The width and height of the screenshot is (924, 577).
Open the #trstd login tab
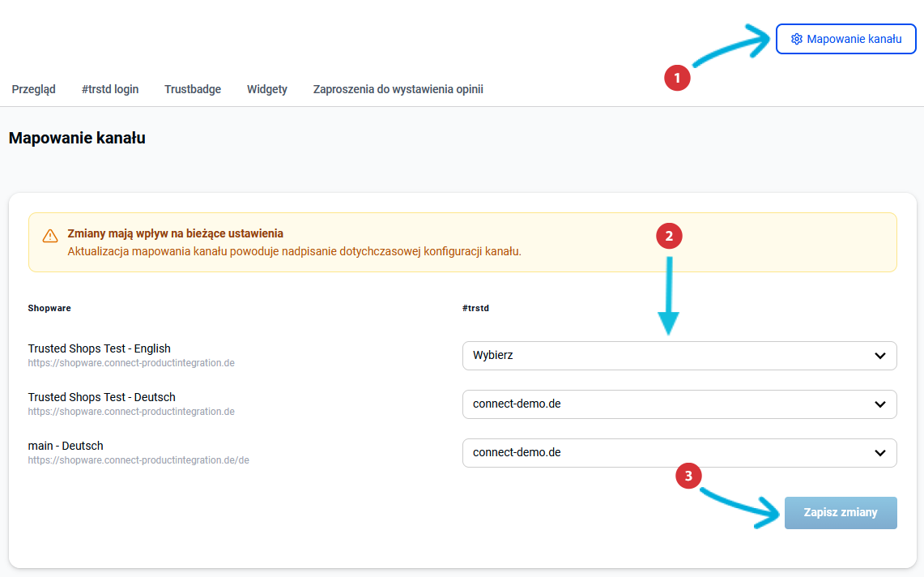(x=110, y=89)
